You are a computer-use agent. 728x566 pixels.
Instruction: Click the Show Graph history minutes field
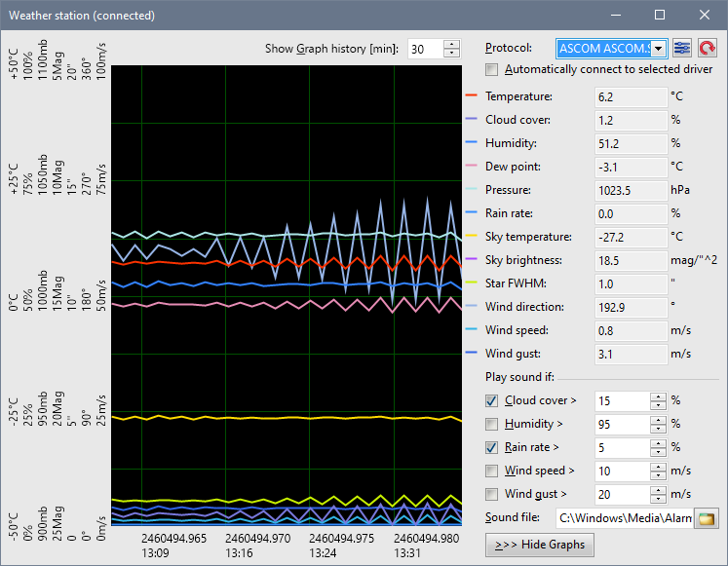click(424, 49)
